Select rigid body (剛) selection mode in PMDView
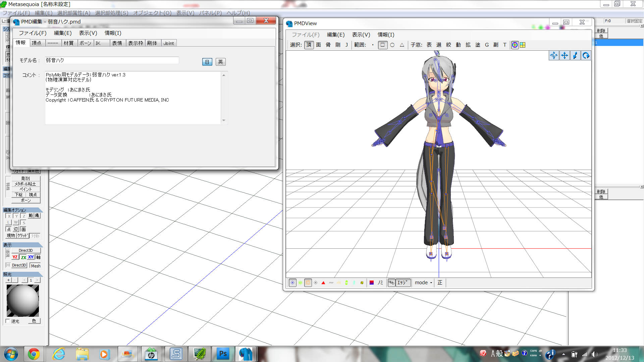 tap(338, 45)
